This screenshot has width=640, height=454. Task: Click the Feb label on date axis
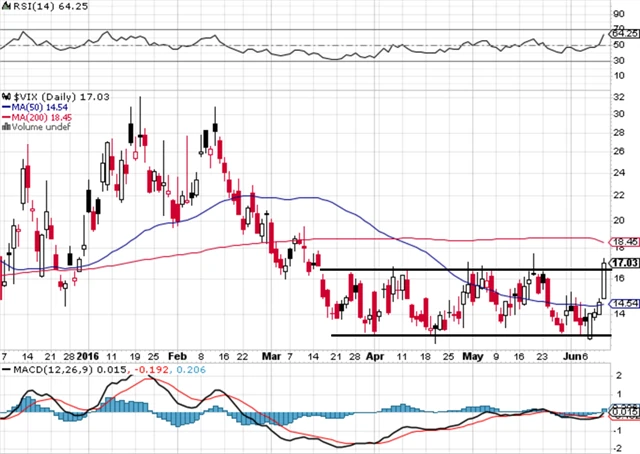(177, 355)
